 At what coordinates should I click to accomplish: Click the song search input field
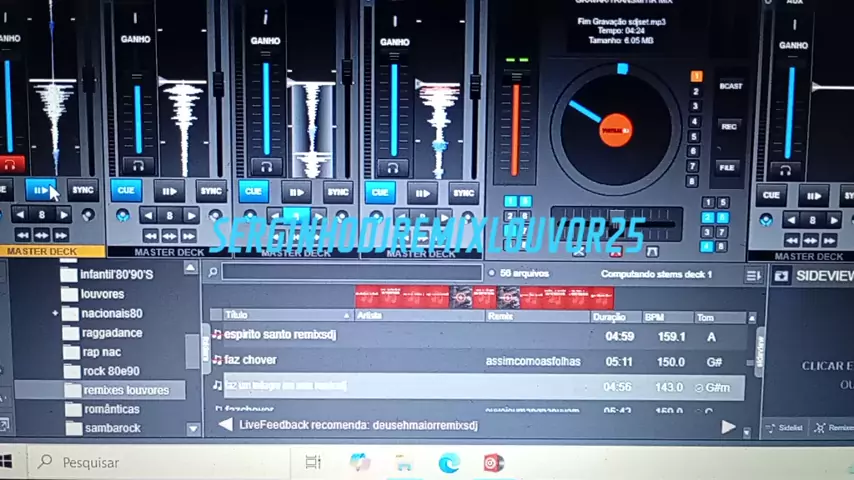click(352, 272)
